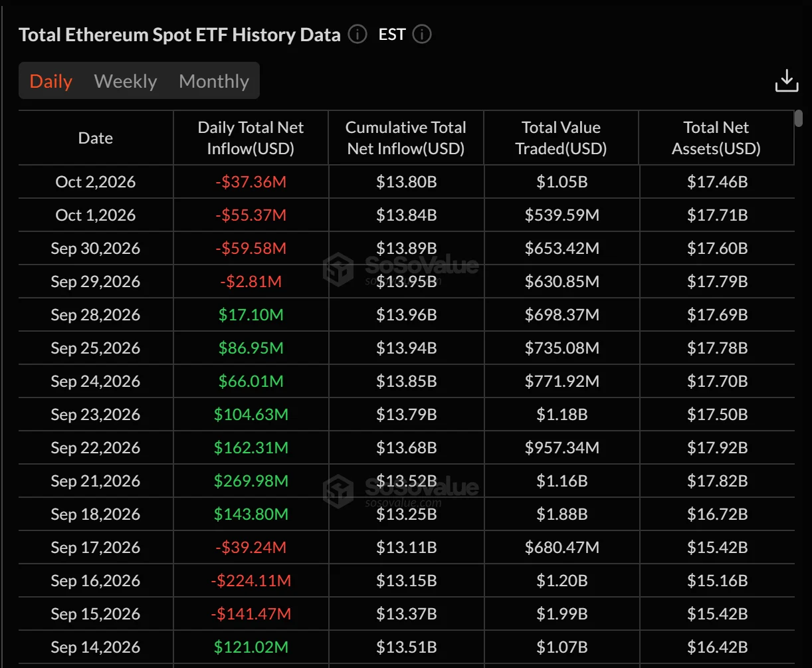This screenshot has height=668, width=812.
Task: Click the $13.96B cumulative inflow cell
Action: pyautogui.click(x=406, y=314)
